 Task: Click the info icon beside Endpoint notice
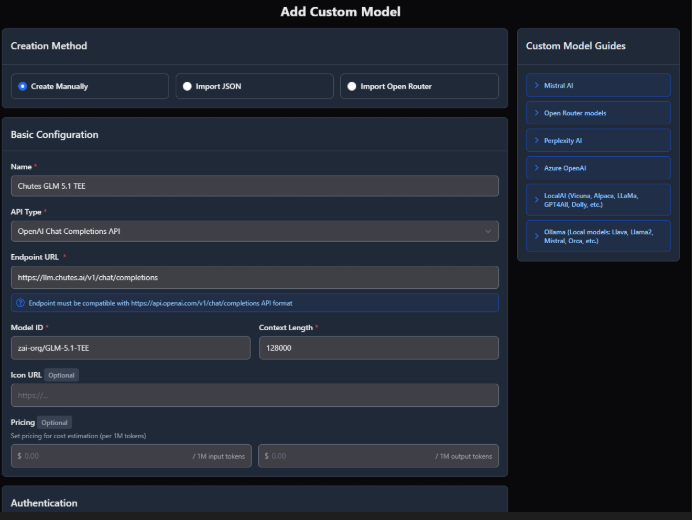[x=20, y=303]
